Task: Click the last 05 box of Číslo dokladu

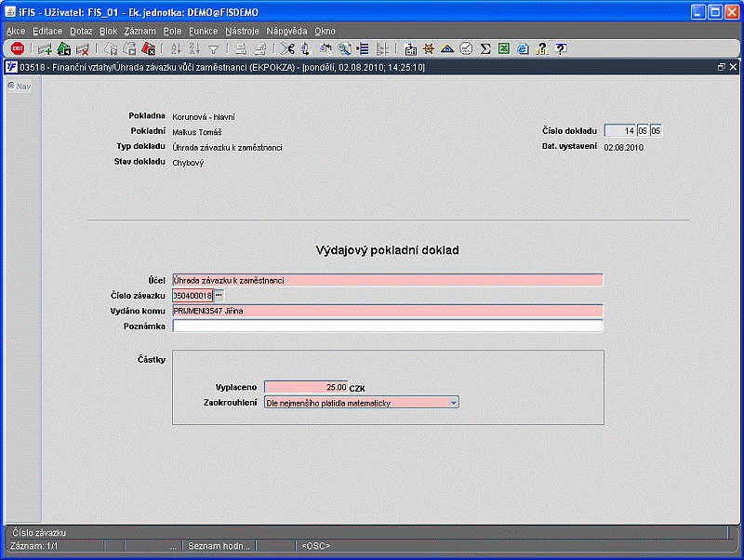Action: (x=656, y=131)
